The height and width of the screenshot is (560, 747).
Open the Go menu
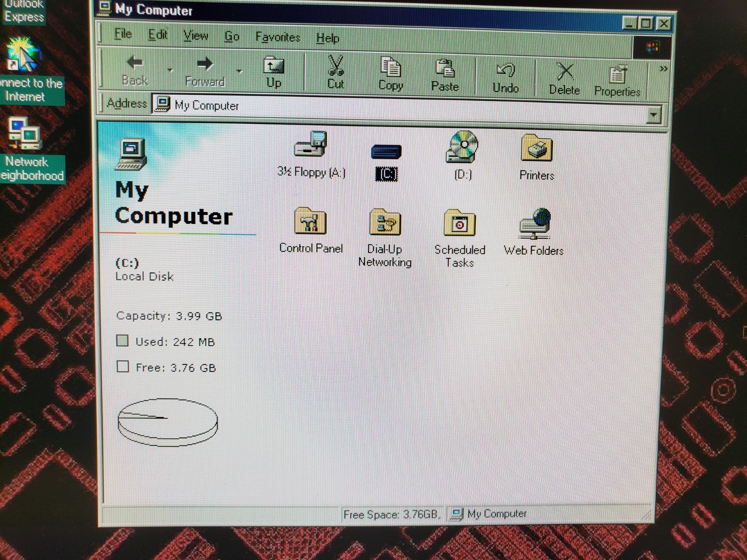tap(232, 36)
